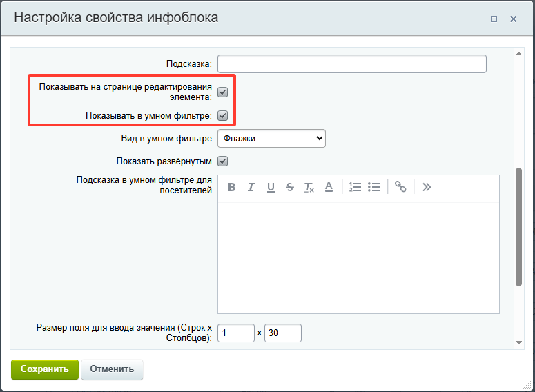The width and height of the screenshot is (535, 392).
Task: Open the text color picker in editor
Action: 329,187
